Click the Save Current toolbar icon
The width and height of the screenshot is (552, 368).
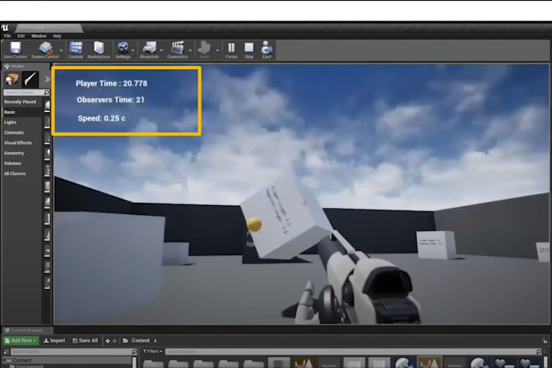pyautogui.click(x=15, y=48)
